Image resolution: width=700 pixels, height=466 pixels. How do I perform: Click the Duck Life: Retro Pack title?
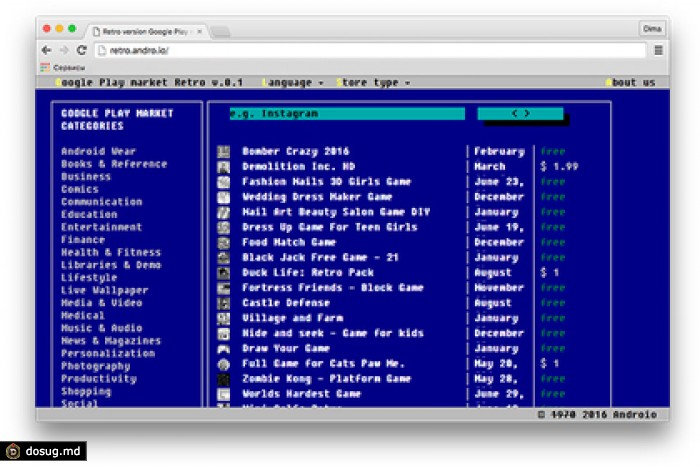click(x=308, y=273)
